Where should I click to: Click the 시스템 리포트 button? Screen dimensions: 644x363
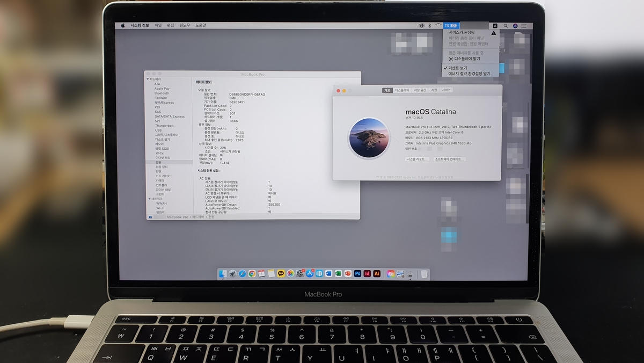[417, 159]
